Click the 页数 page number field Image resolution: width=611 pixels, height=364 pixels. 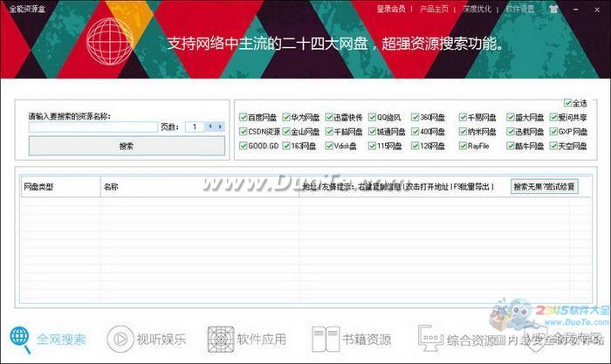click(x=195, y=127)
